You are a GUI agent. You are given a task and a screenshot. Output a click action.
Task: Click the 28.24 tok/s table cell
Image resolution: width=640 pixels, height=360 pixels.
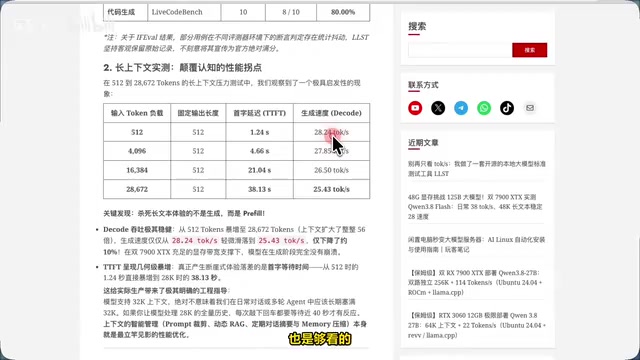(x=331, y=132)
